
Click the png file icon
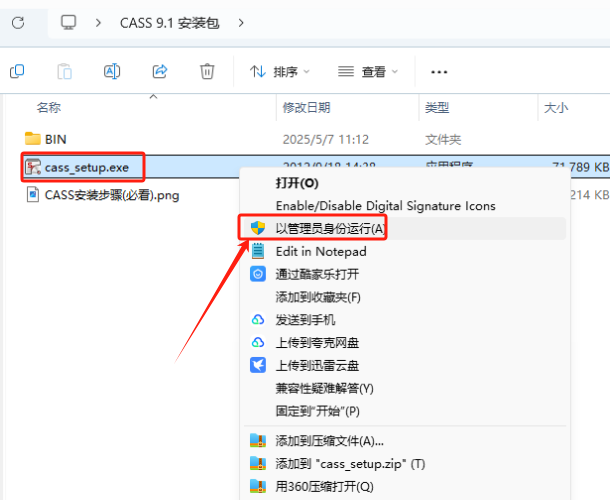click(33, 195)
